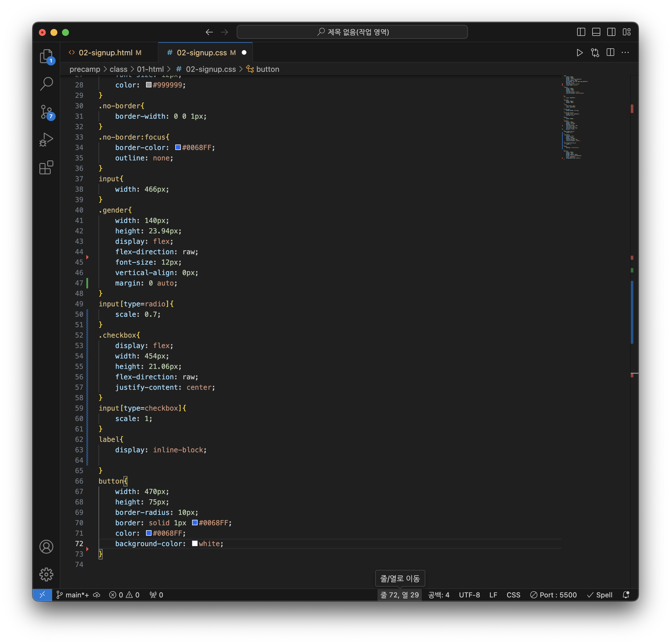Viewport: 671px width, 644px height.
Task: Change the LF end of line sequence
Action: pyautogui.click(x=493, y=595)
